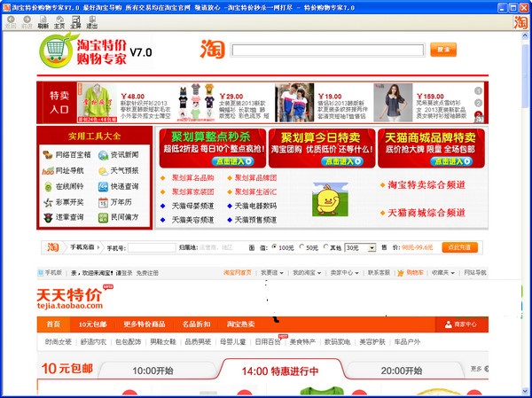Select the 100元 face value radio
The image size is (532, 398).
[x=275, y=246]
